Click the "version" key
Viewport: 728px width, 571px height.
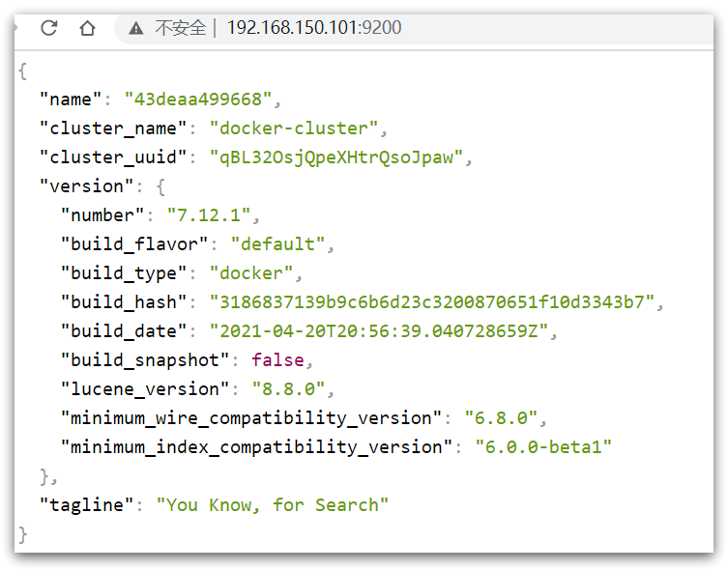pyautogui.click(x=86, y=186)
